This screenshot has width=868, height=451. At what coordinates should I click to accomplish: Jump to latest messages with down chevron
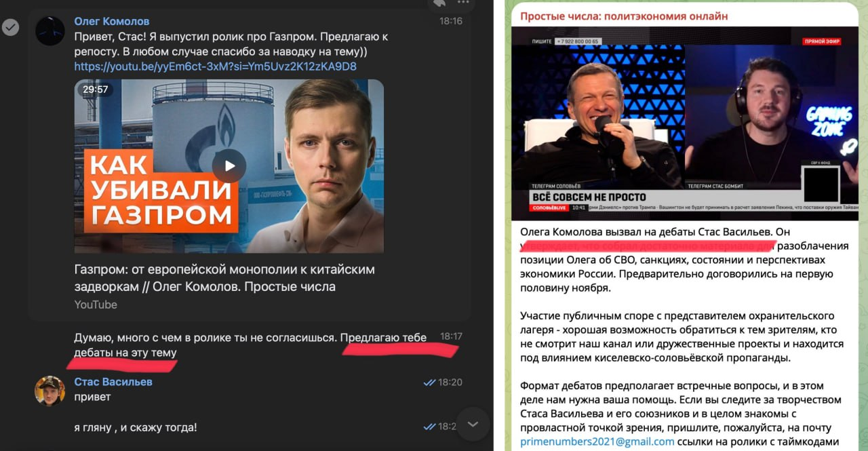[x=473, y=425]
